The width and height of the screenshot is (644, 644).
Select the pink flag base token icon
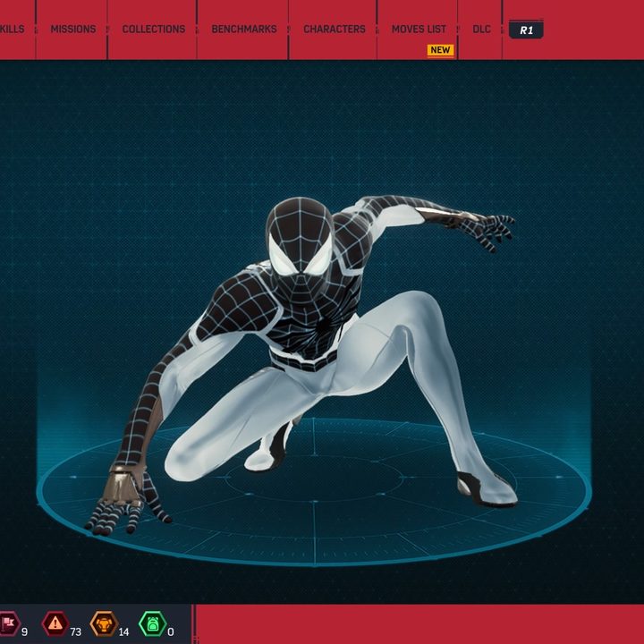(8, 623)
